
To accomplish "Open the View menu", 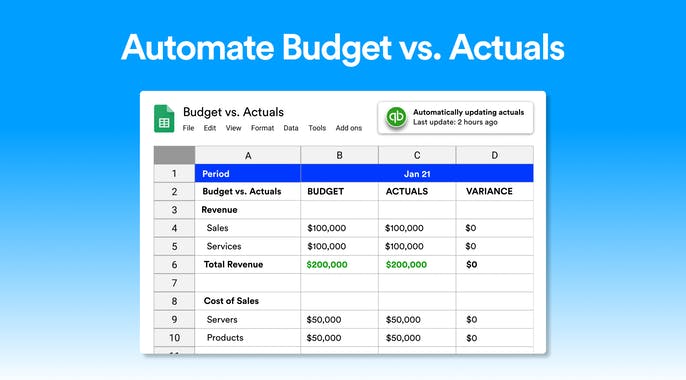I will pyautogui.click(x=233, y=128).
